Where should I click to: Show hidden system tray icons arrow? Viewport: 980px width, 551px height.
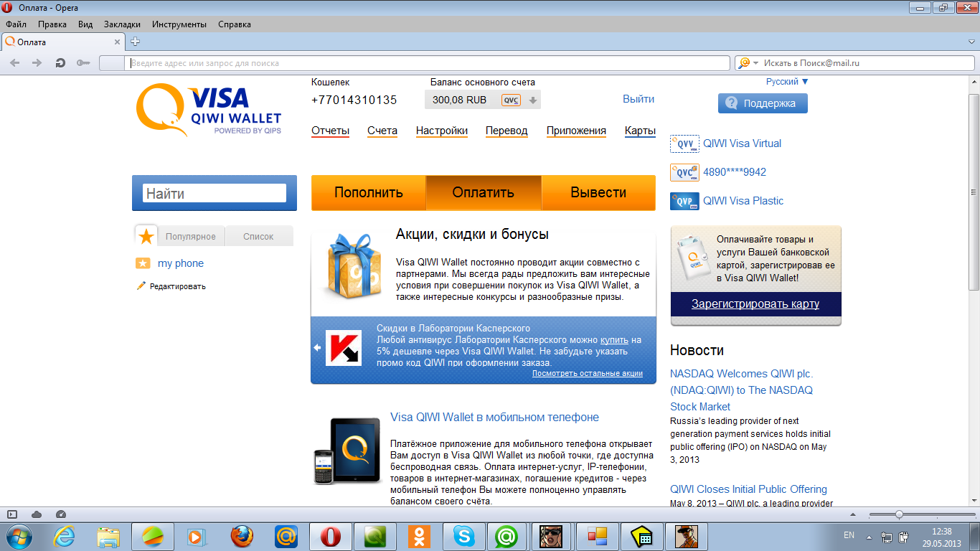point(869,536)
